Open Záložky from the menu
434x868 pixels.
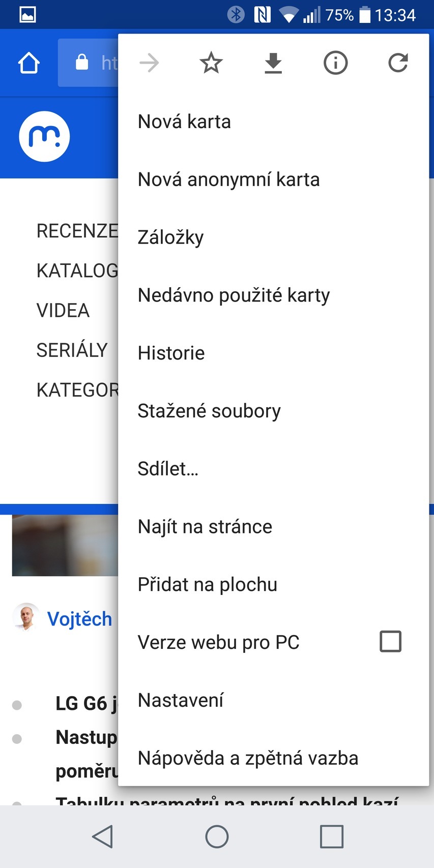point(170,237)
